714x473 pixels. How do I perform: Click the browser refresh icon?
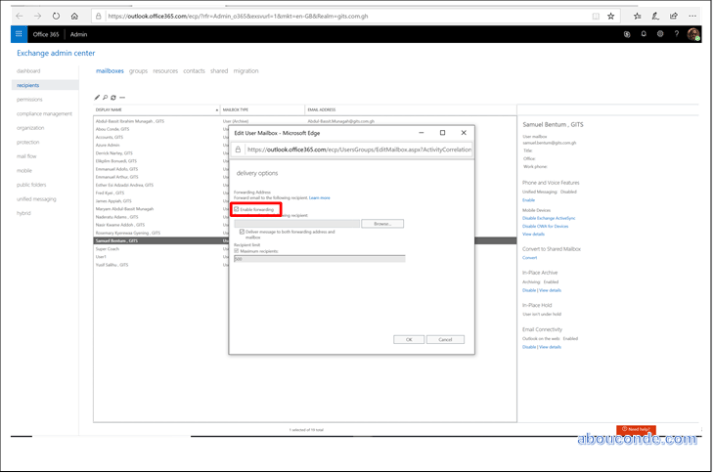click(56, 16)
